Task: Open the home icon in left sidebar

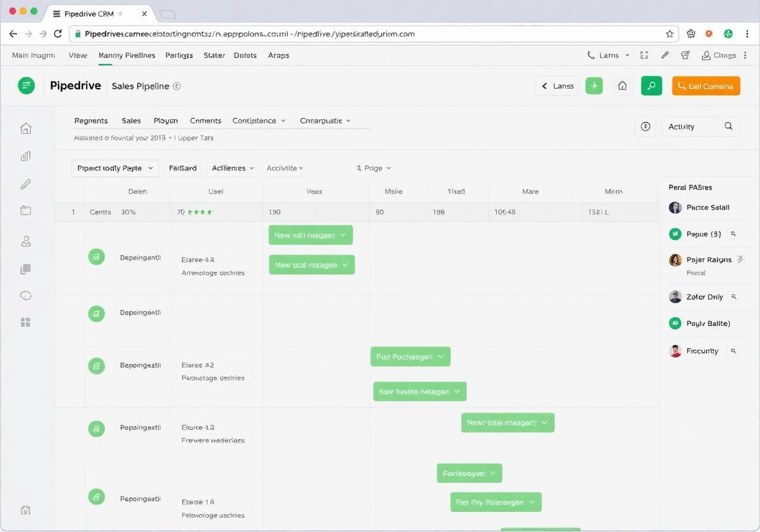Action: point(26,128)
